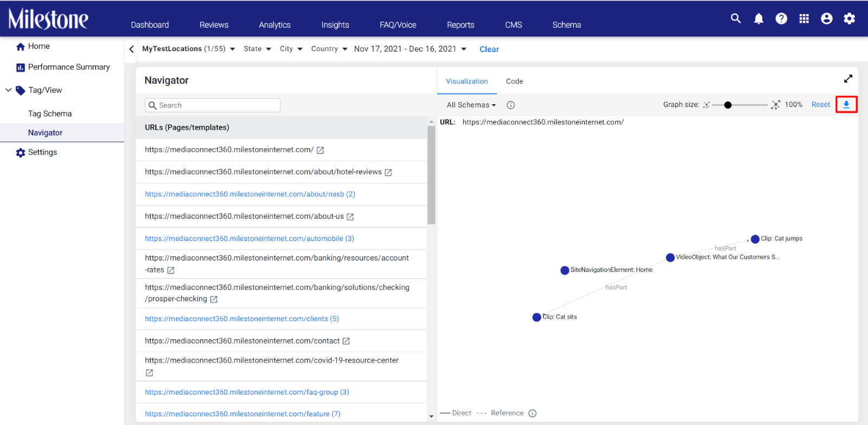Open the hotel-reviews URL external link icon

[x=388, y=173]
